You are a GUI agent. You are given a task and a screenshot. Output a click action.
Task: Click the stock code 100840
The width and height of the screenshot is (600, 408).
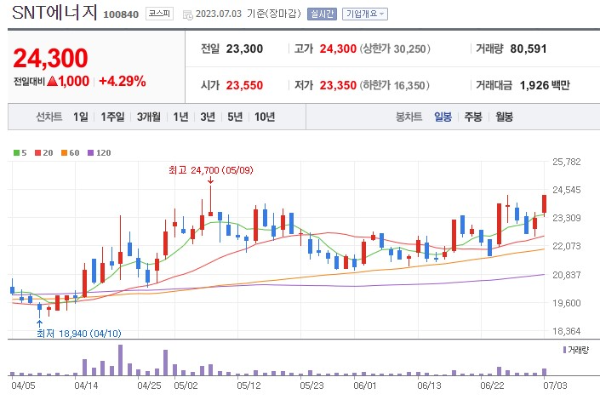tap(121, 15)
